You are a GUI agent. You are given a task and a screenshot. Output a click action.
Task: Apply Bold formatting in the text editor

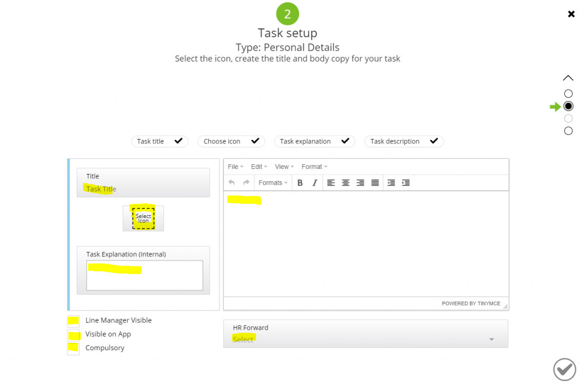point(300,182)
